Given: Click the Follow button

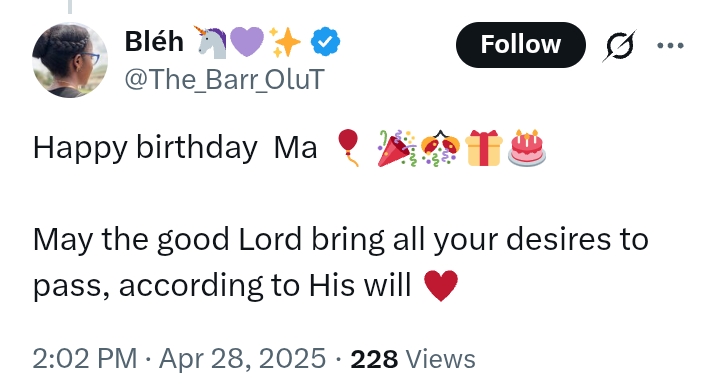Looking at the screenshot, I should point(521,45).
